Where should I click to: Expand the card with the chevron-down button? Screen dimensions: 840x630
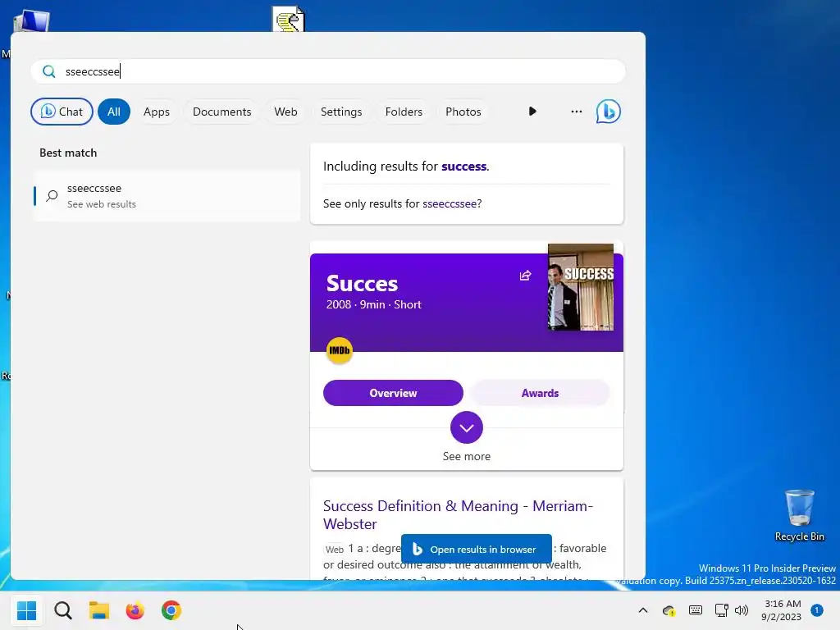[467, 427]
